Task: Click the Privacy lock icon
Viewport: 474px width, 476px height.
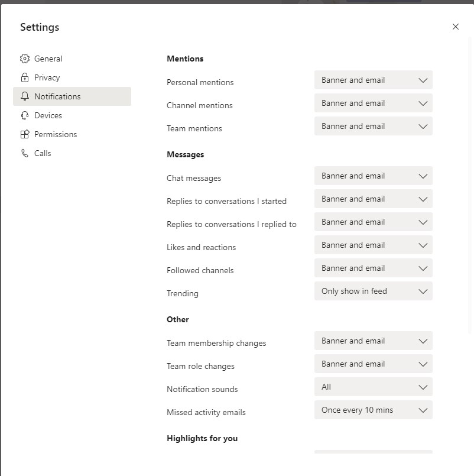Action: (x=24, y=77)
